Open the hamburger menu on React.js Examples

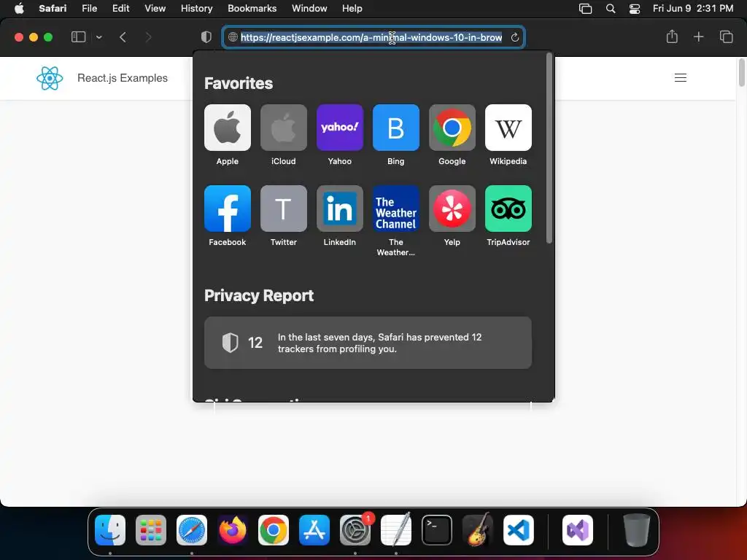pos(681,77)
